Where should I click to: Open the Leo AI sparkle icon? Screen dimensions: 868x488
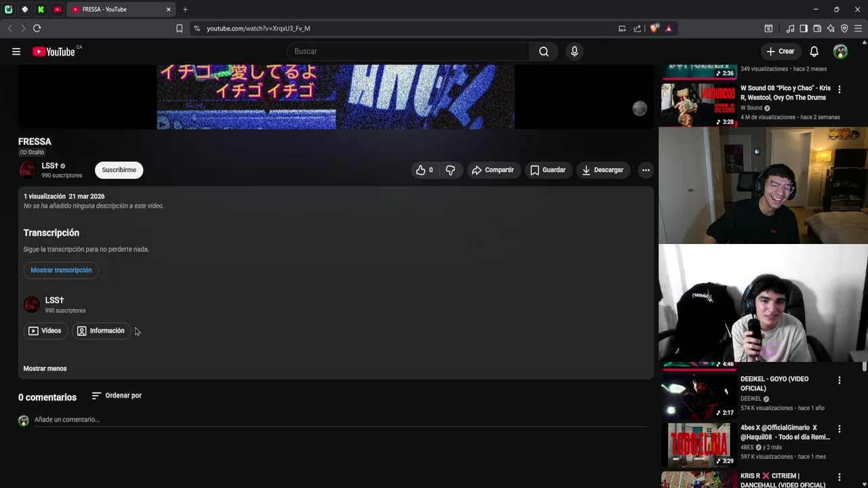831,28
